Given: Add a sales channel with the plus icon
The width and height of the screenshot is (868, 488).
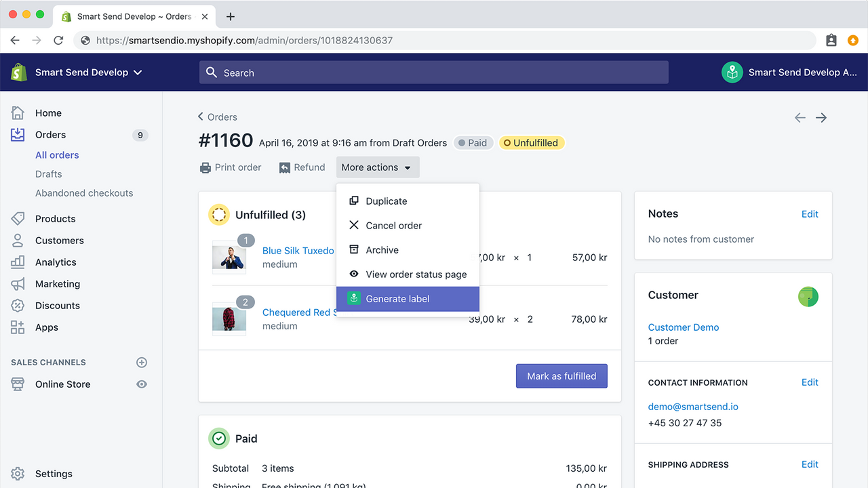Looking at the screenshot, I should click(x=142, y=362).
